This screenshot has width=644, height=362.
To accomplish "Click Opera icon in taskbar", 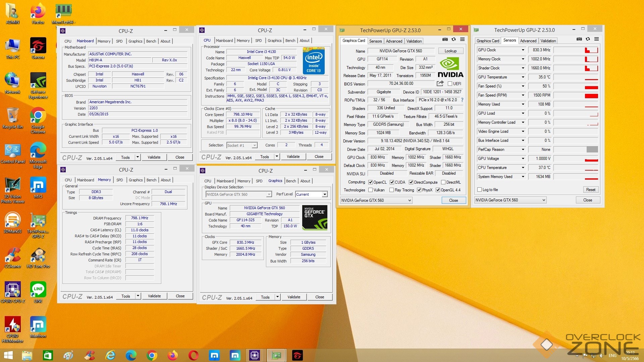I will point(194,355).
